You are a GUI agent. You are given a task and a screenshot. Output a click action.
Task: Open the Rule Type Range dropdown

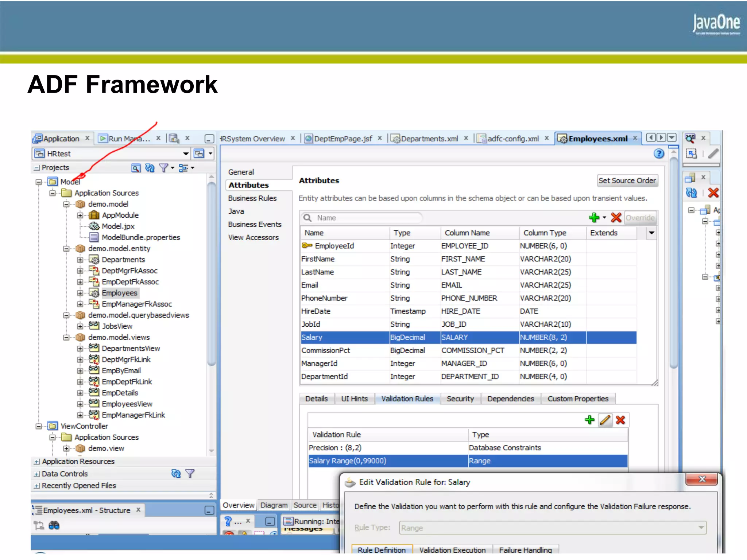[x=701, y=527]
